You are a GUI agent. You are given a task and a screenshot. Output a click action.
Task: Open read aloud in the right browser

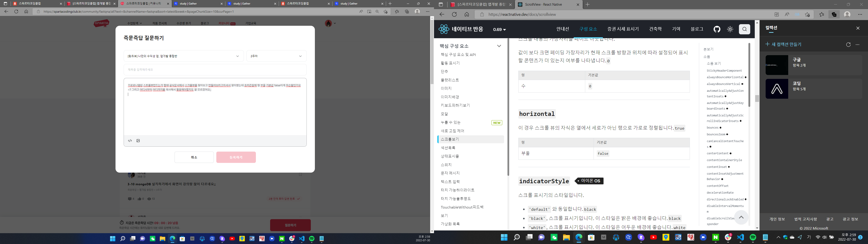pos(787,14)
